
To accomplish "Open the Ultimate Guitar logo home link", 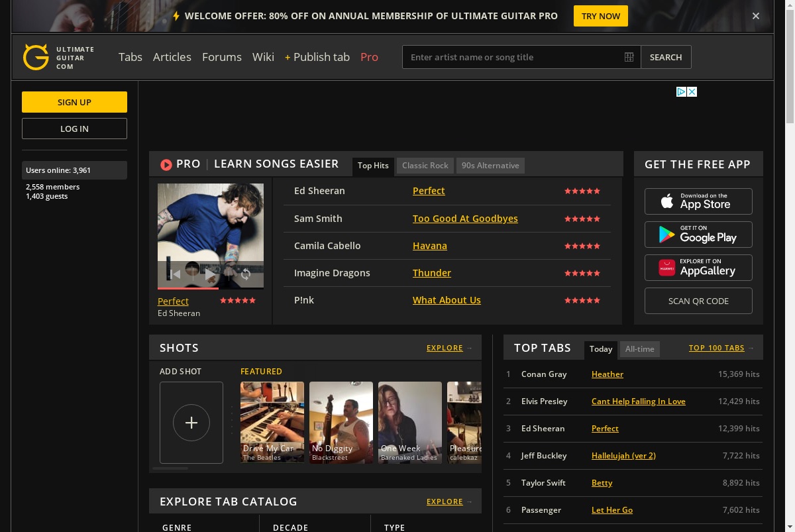I will pos(59,57).
